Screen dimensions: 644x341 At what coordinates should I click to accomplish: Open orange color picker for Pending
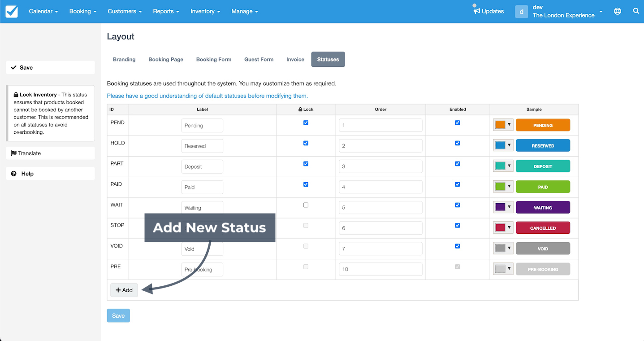(x=503, y=125)
